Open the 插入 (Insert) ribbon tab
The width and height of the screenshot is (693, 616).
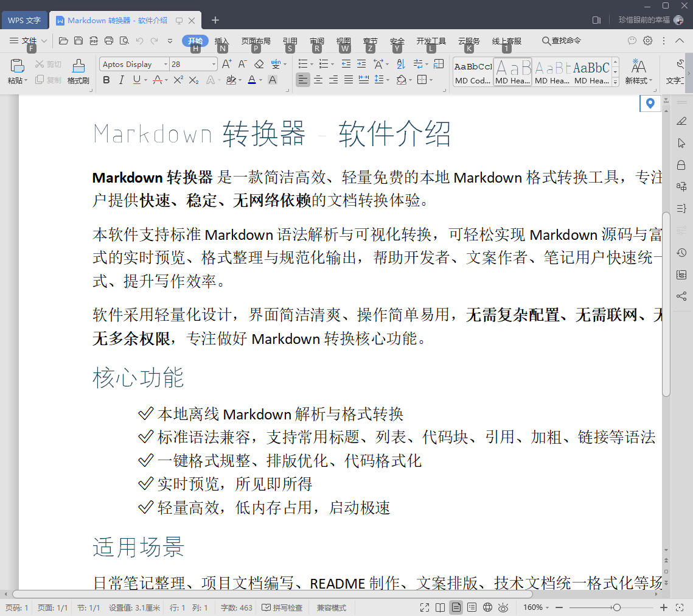[x=221, y=41]
